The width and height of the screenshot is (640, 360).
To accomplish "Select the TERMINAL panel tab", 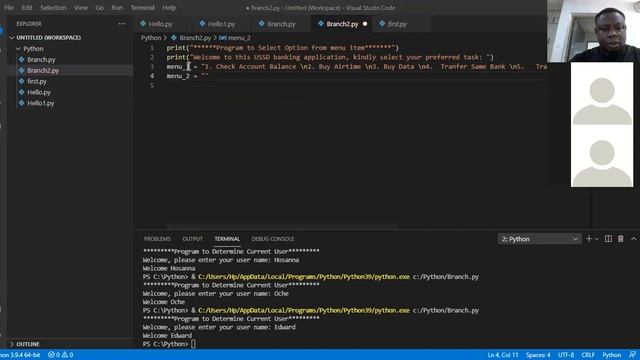I will 227,239.
